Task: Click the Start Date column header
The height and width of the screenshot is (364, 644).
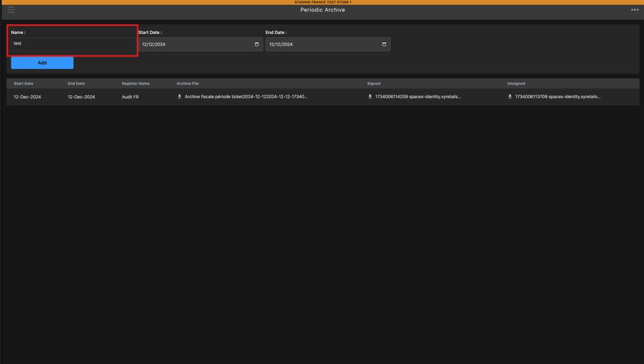Action: (23, 84)
